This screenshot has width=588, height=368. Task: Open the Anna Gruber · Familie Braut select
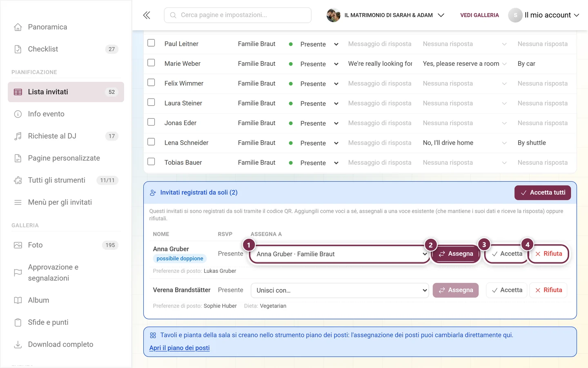tap(340, 254)
